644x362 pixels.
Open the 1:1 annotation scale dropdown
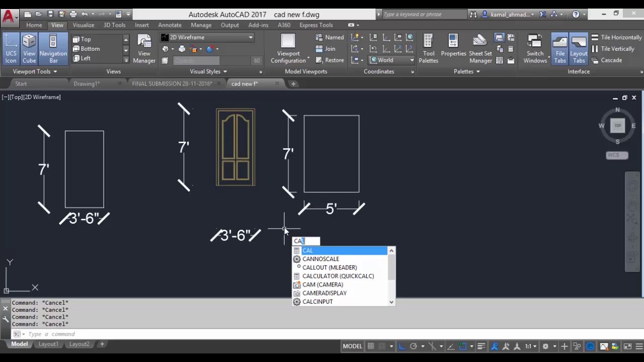click(530, 346)
